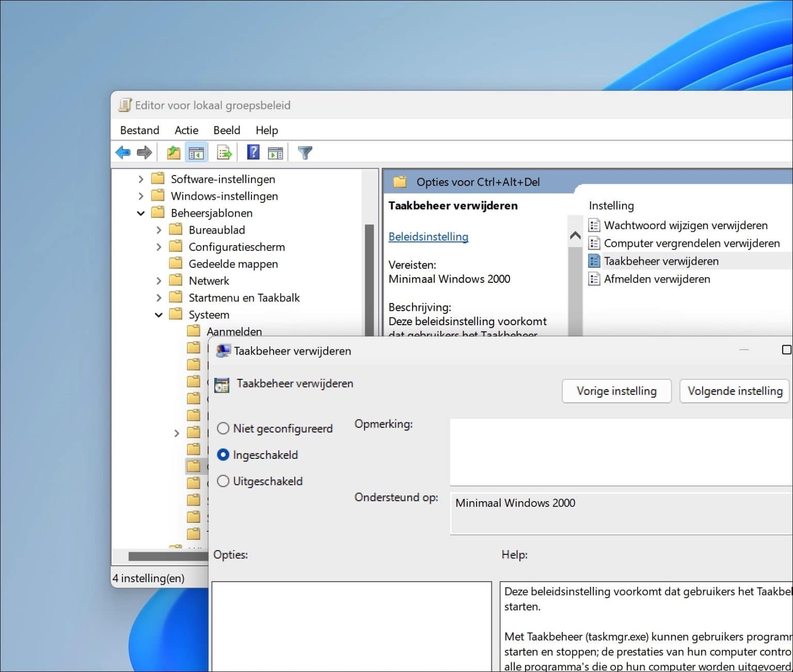The image size is (793, 672).
Task: Collapse the Beheersjablonen tree node
Action: tap(141, 213)
